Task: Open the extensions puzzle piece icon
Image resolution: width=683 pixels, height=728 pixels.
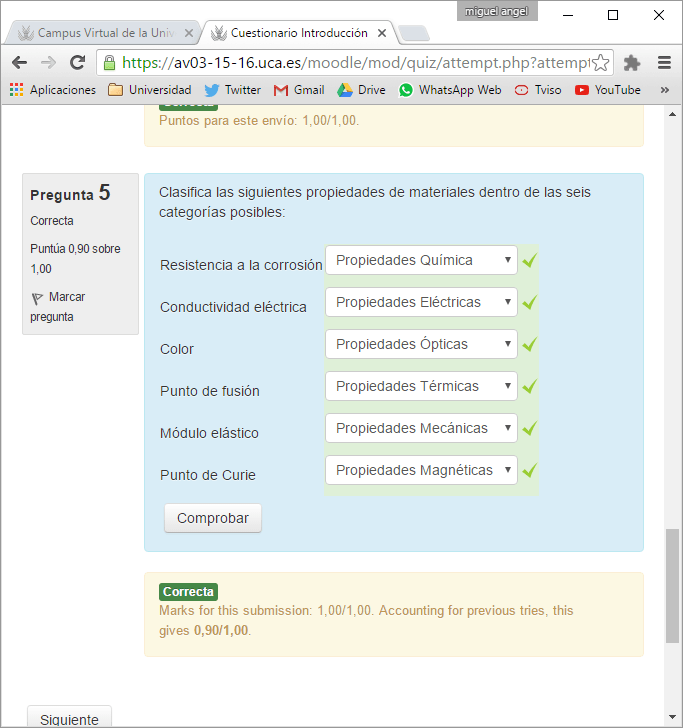Action: (632, 63)
